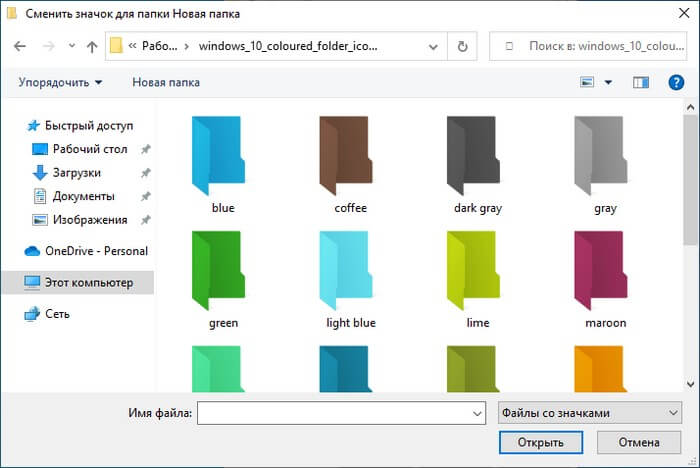Click the search box for this folder

(588, 46)
